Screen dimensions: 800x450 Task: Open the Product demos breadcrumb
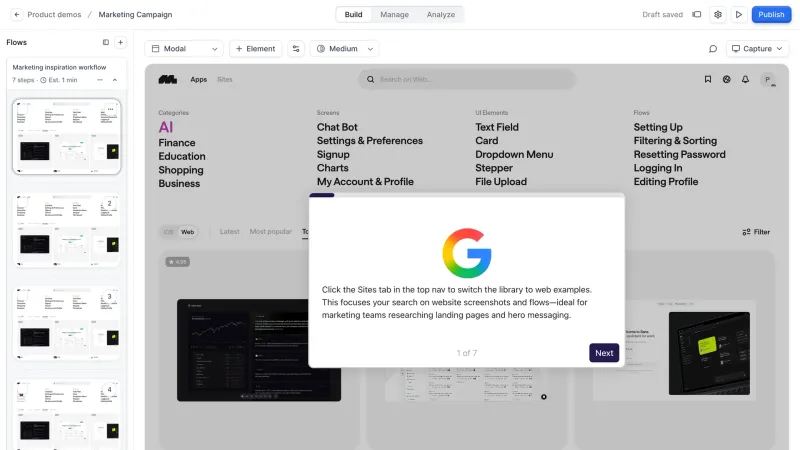(54, 14)
